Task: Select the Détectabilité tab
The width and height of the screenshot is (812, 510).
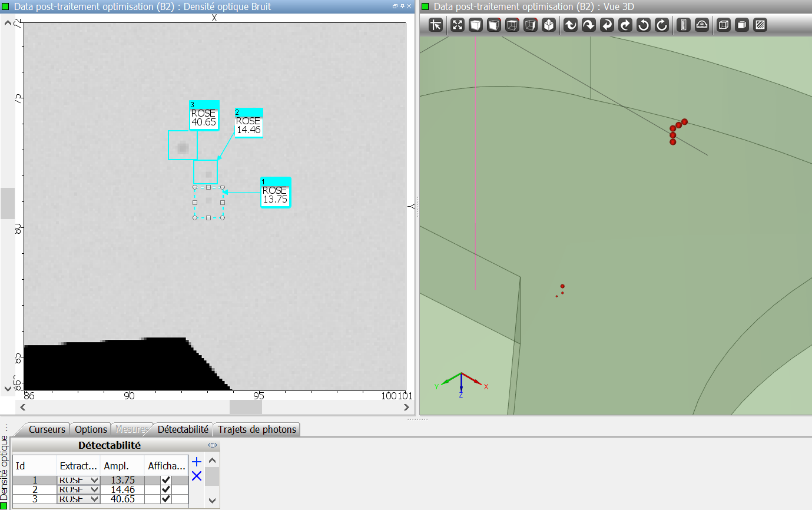Action: pos(183,429)
